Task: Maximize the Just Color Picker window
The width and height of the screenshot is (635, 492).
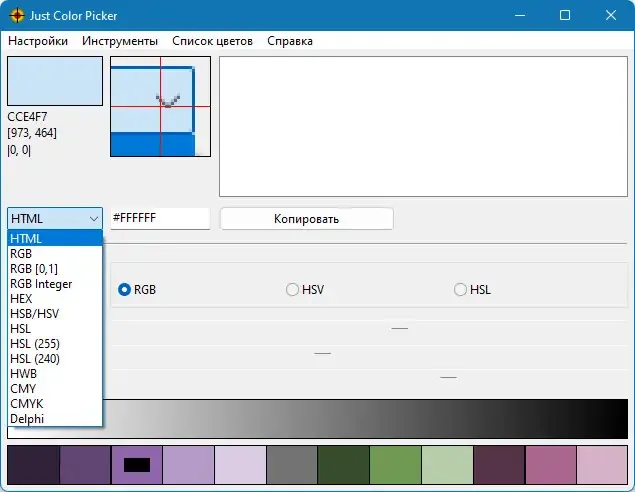Action: [565, 15]
